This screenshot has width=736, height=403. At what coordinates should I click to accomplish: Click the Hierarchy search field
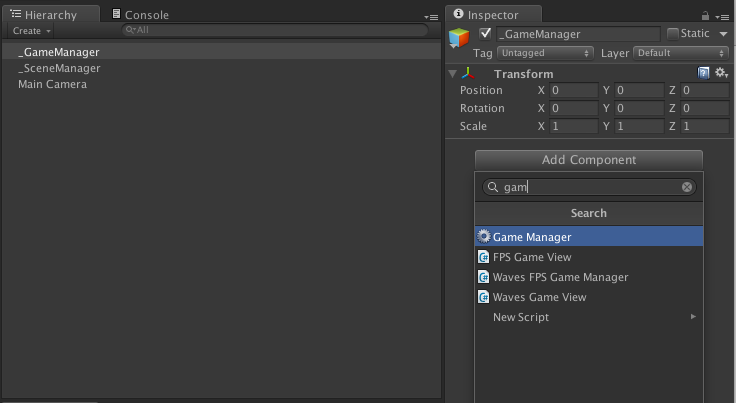pyautogui.click(x=275, y=30)
